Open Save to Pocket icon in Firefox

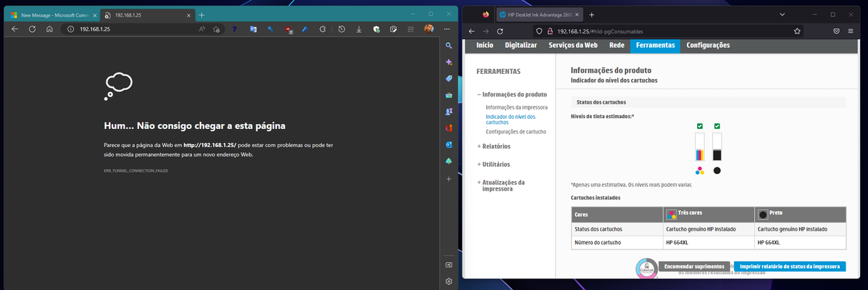(836, 31)
